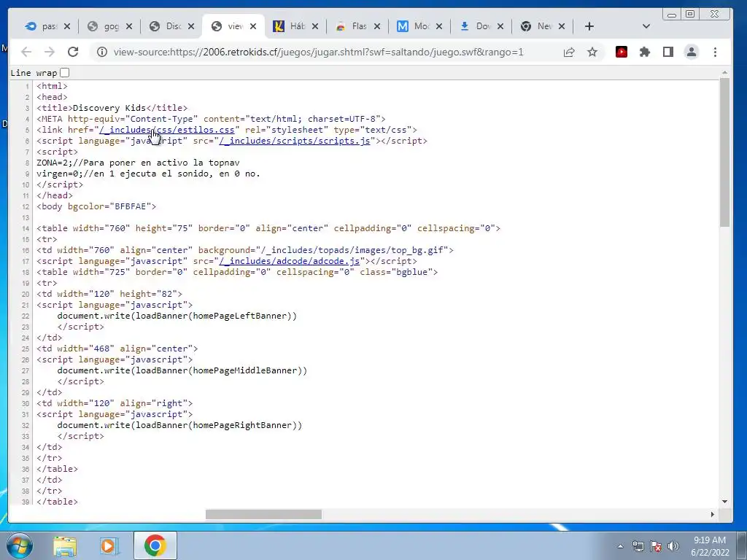Close the 'Mo' tab
The width and height of the screenshot is (747, 560).
pos(438,26)
